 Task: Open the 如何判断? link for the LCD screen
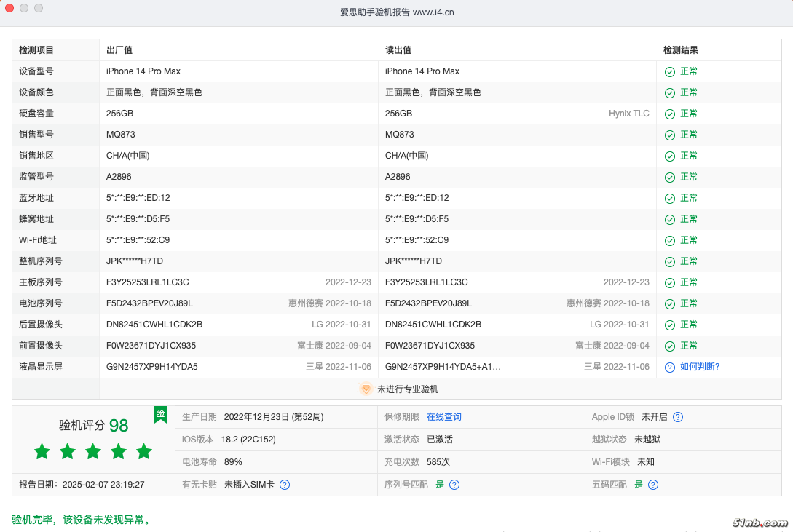[699, 367]
